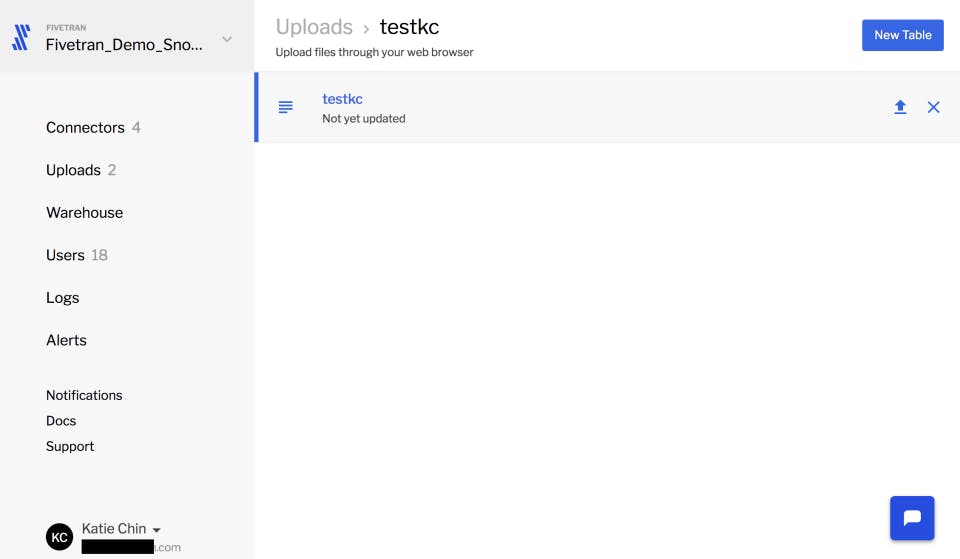Open the Katie Chin user menu arrow
This screenshot has width=960, height=559.
156,530
